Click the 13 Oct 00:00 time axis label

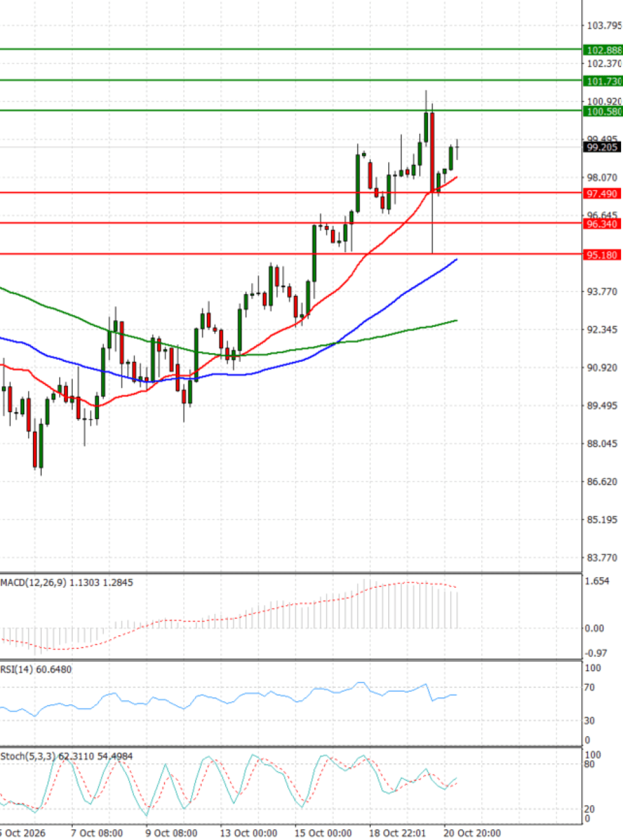(x=249, y=833)
